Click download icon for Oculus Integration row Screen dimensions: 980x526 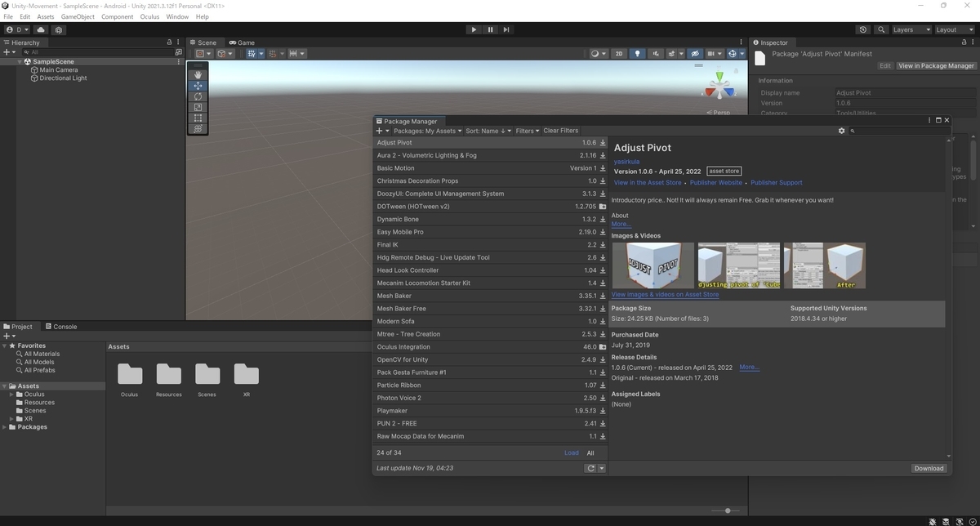pyautogui.click(x=603, y=347)
